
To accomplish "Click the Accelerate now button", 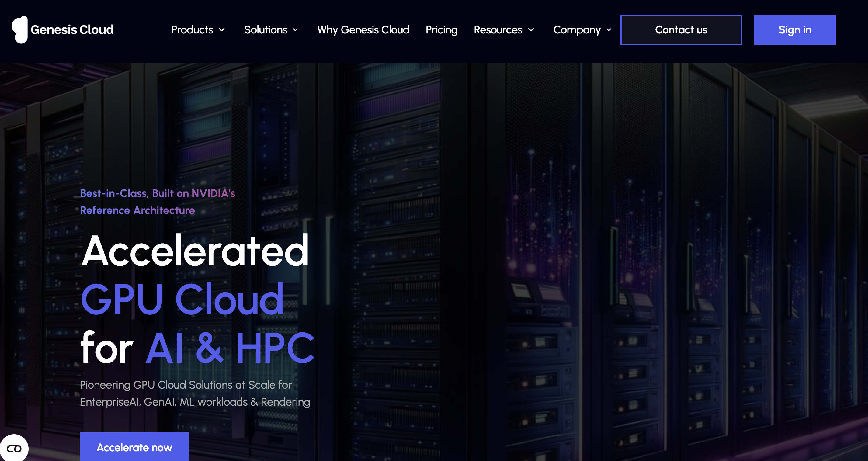I will pyautogui.click(x=134, y=447).
